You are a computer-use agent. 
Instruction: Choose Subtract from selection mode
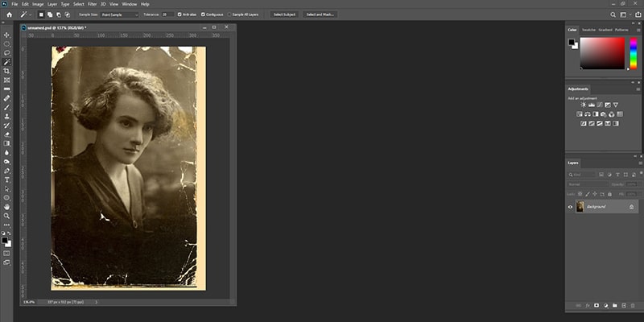click(x=58, y=14)
